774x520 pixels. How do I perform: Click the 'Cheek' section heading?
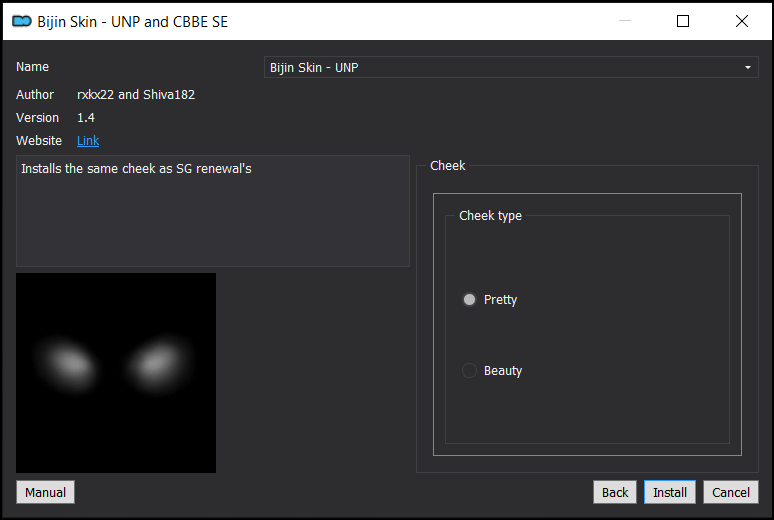[448, 165]
